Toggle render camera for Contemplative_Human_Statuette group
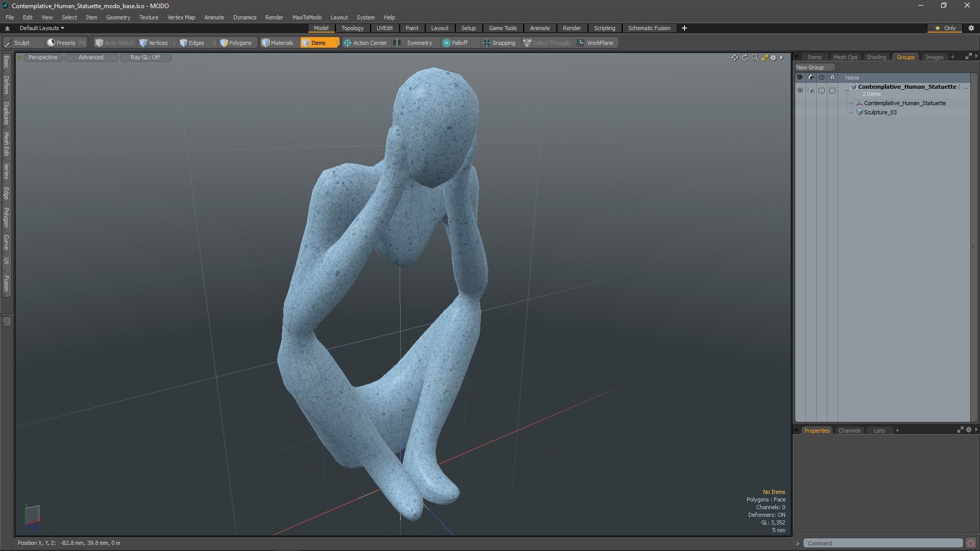Viewport: 980px width, 551px height. tap(811, 90)
